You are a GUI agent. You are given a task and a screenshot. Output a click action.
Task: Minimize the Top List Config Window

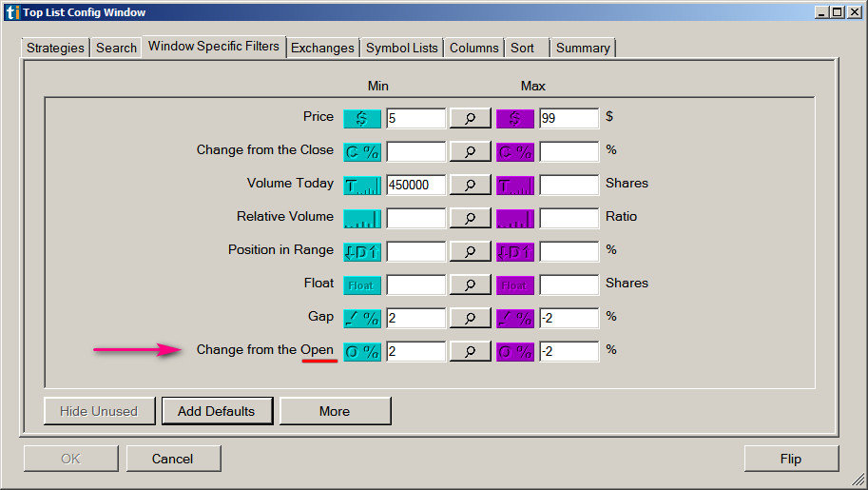click(x=822, y=12)
